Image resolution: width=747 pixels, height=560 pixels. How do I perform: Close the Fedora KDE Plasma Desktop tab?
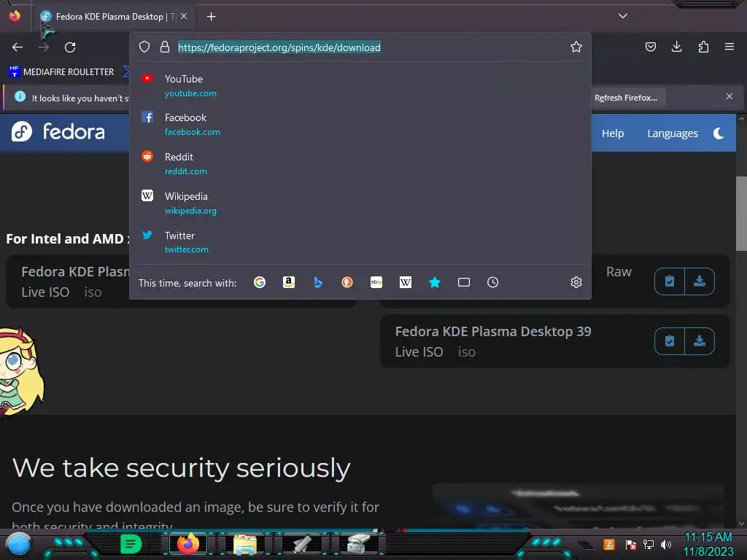184,16
